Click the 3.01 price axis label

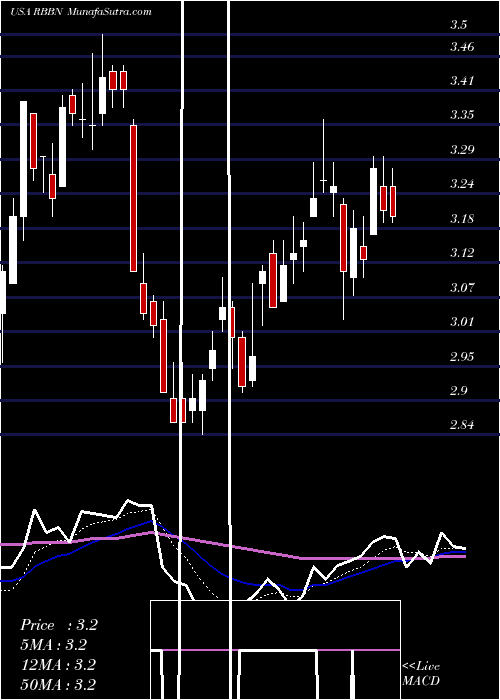(462, 322)
